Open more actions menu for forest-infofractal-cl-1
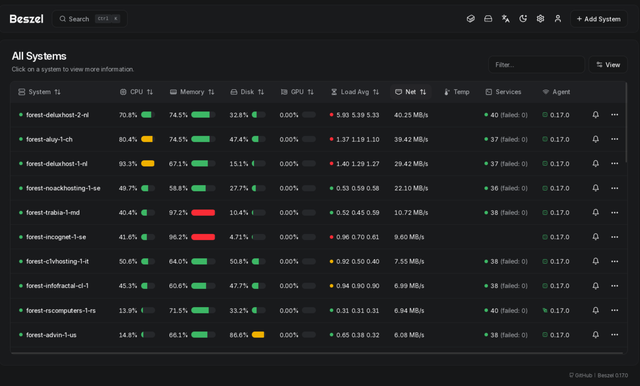The image size is (640, 386). click(x=614, y=286)
